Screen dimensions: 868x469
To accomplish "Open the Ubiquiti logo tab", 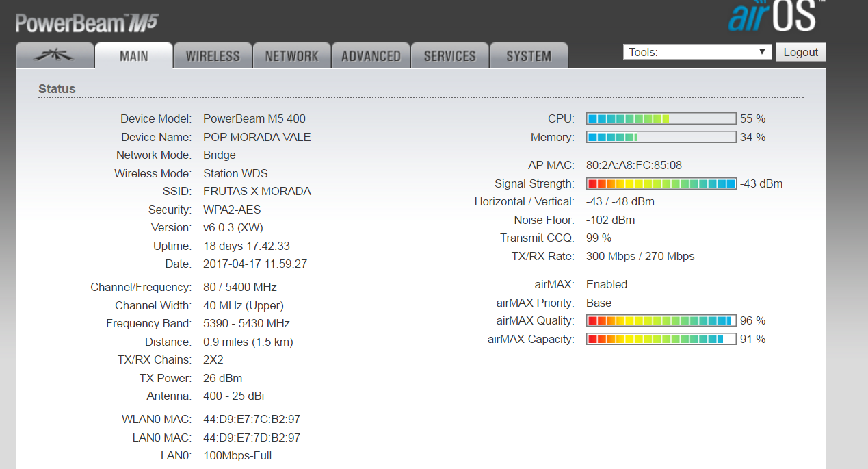I will click(x=54, y=55).
